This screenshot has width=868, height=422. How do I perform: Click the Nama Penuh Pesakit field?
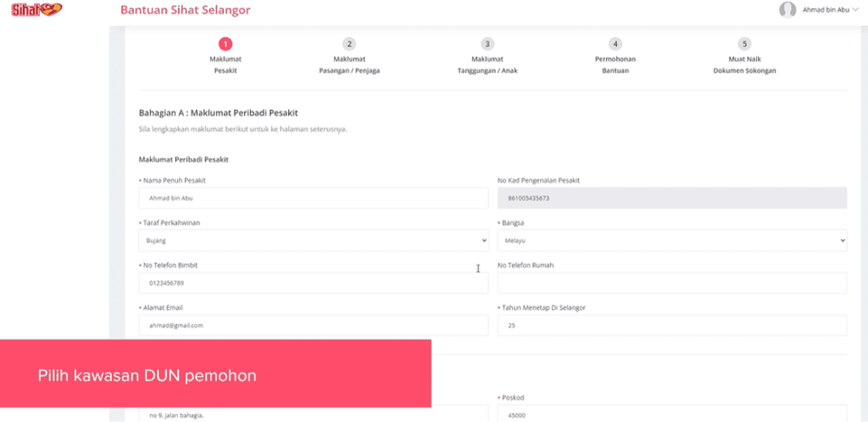[x=313, y=198]
